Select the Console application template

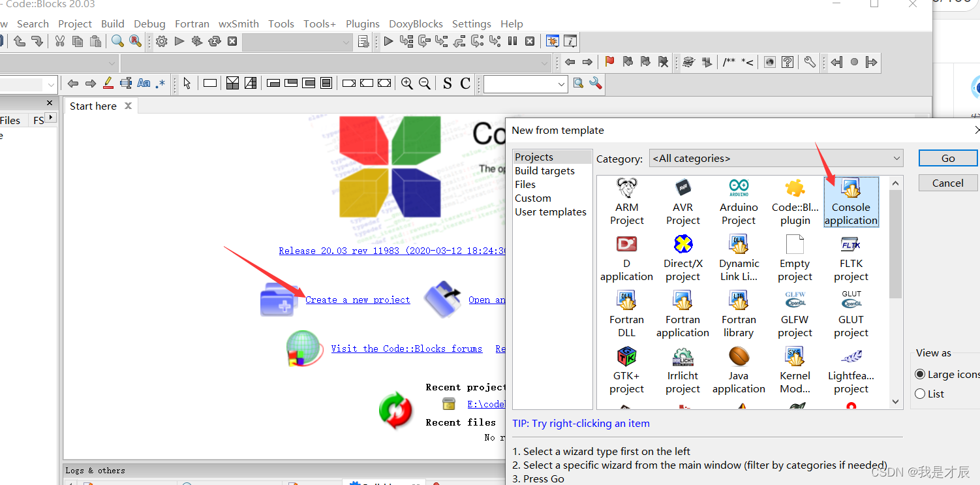pyautogui.click(x=851, y=201)
